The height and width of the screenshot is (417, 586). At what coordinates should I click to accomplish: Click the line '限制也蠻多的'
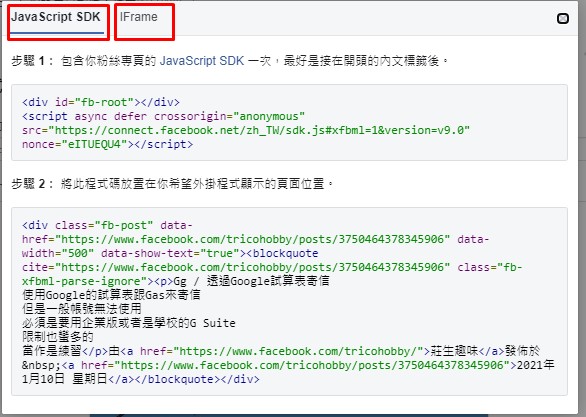tap(58, 337)
